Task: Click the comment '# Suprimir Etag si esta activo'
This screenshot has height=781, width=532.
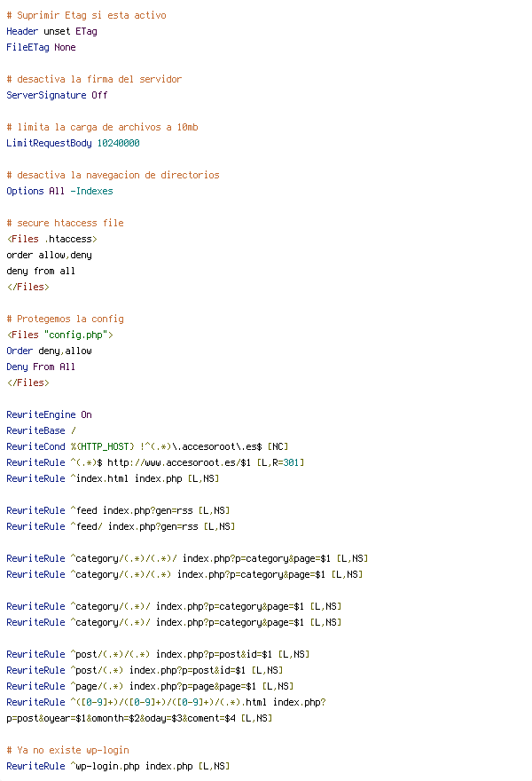Action: [x=87, y=15]
